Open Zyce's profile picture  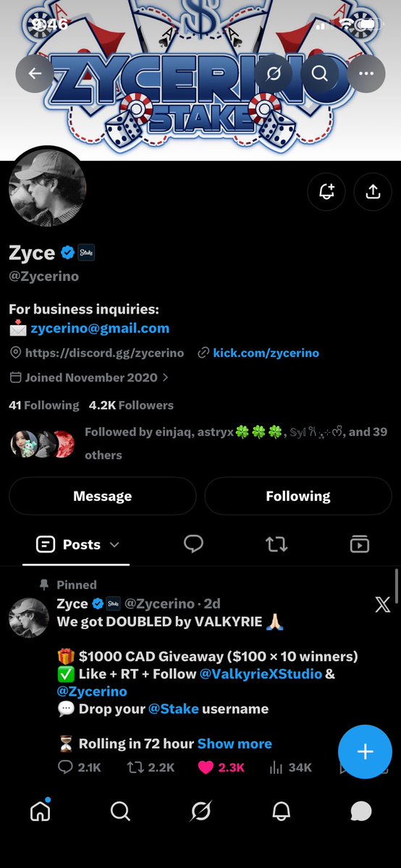(x=48, y=188)
